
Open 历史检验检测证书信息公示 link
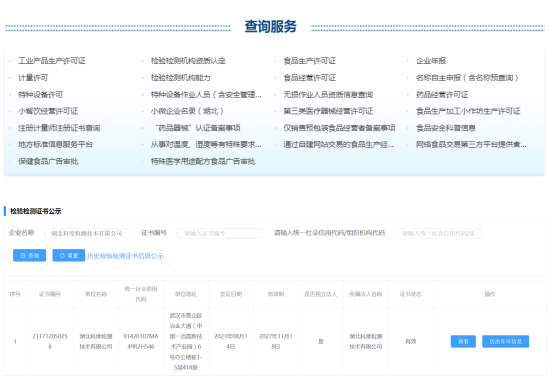pyautogui.click(x=126, y=256)
